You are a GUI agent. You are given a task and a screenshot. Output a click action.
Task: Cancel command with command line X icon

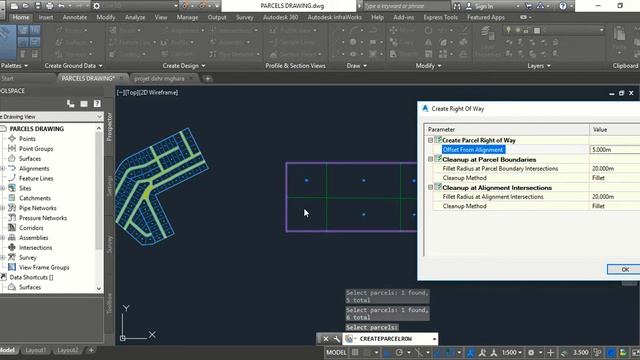326,339
